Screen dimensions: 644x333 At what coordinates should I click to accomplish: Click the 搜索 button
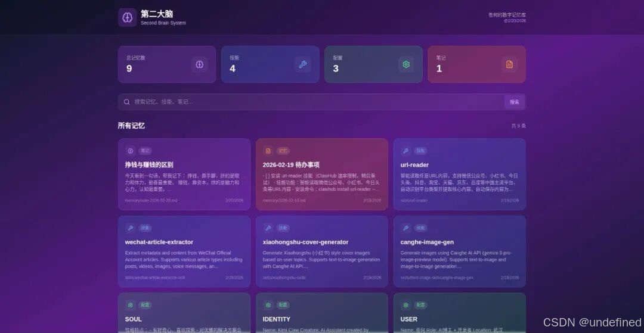point(515,102)
